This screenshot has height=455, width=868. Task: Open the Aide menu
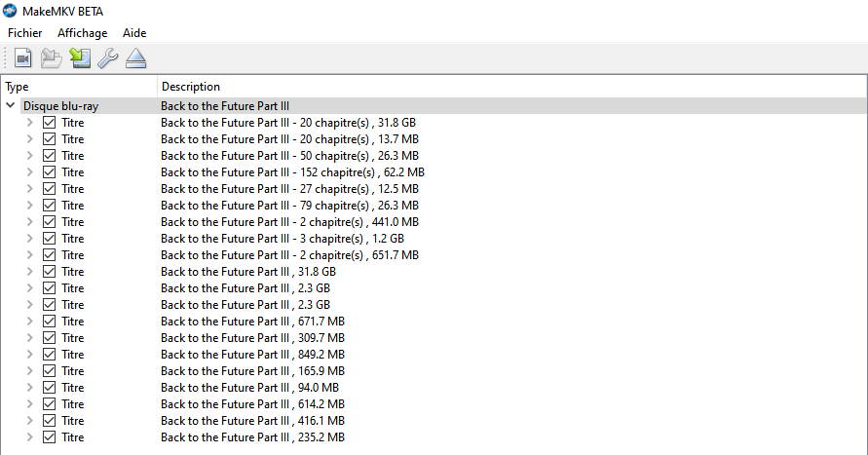134,33
